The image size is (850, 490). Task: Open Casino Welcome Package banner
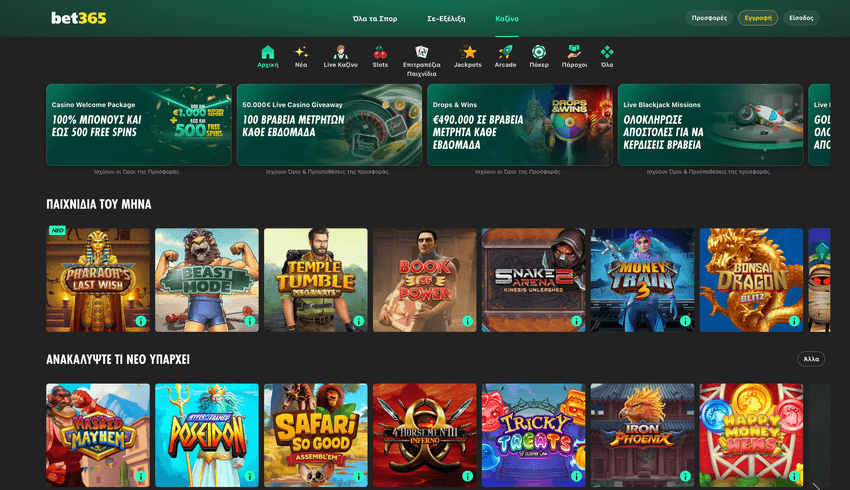point(139,125)
